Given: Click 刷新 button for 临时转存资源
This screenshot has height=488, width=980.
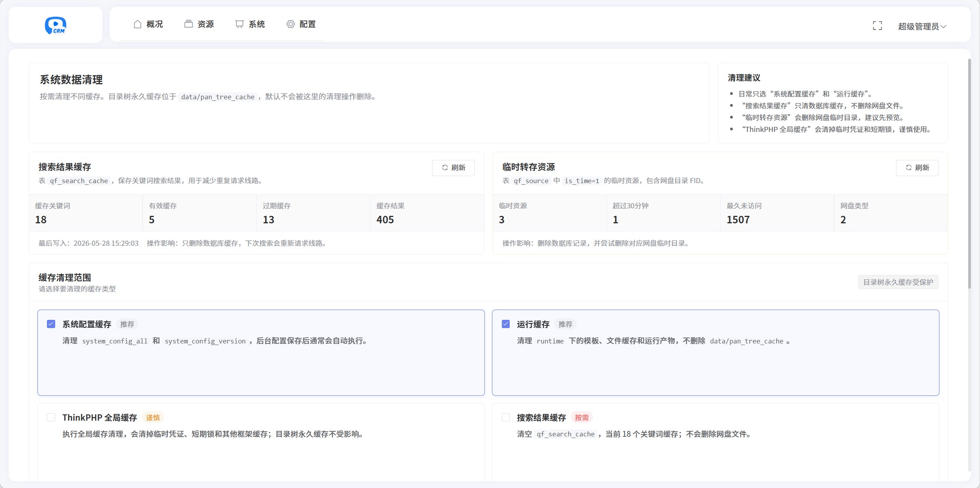Looking at the screenshot, I should pos(917,168).
